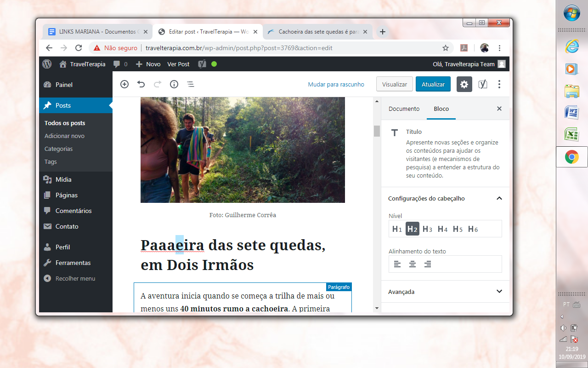Screen dimensions: 588x368
Task: Click the Add block plus icon
Action: (x=124, y=84)
